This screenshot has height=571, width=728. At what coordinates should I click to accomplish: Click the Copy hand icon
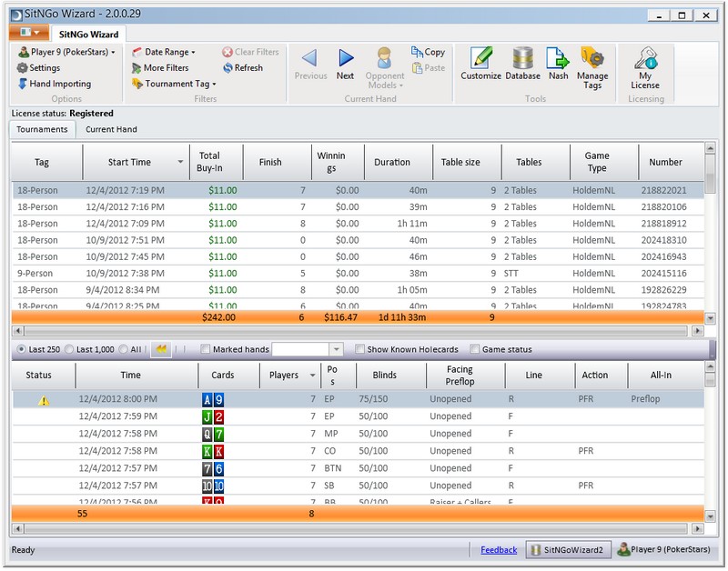[x=417, y=52]
